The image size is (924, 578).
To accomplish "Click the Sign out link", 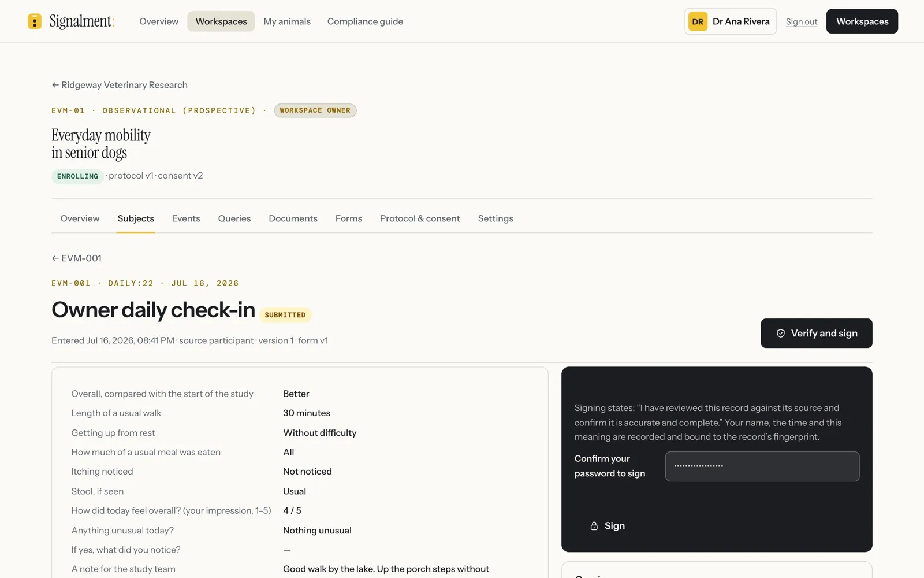I will click(x=802, y=21).
